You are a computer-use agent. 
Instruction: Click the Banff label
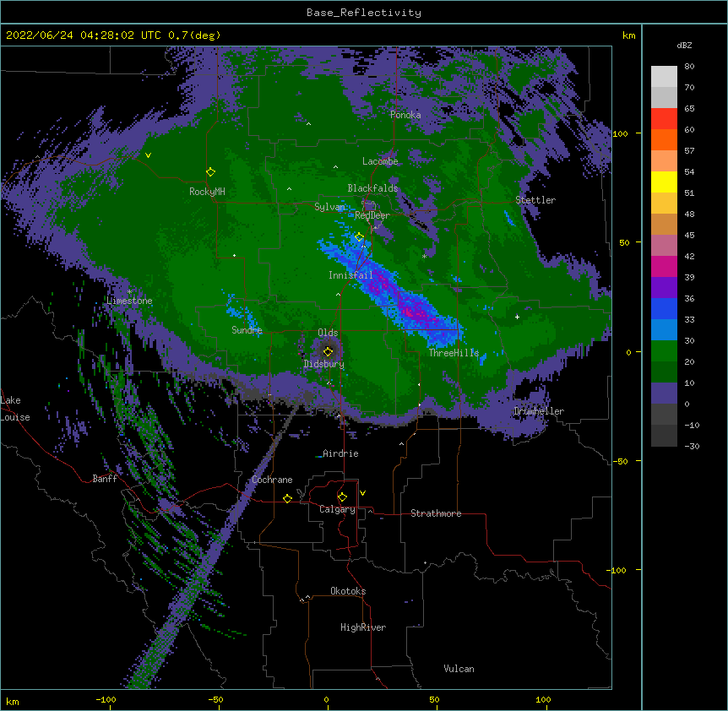pos(105,479)
